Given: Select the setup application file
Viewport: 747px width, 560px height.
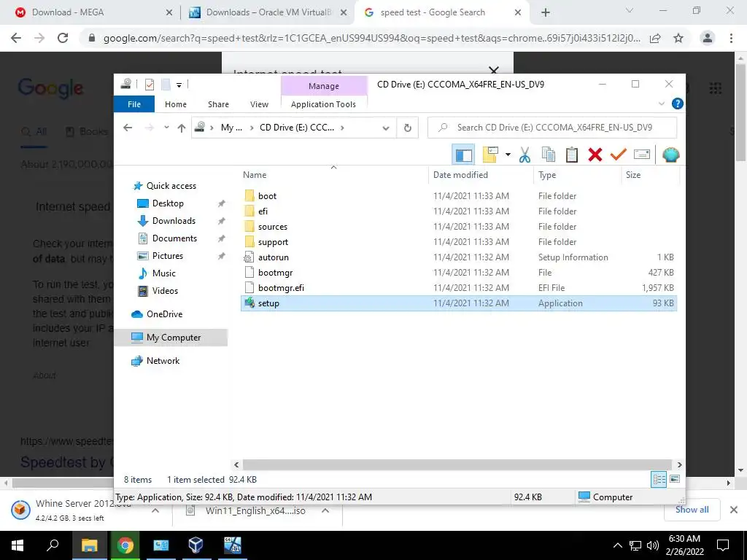Looking at the screenshot, I should click(458, 303).
